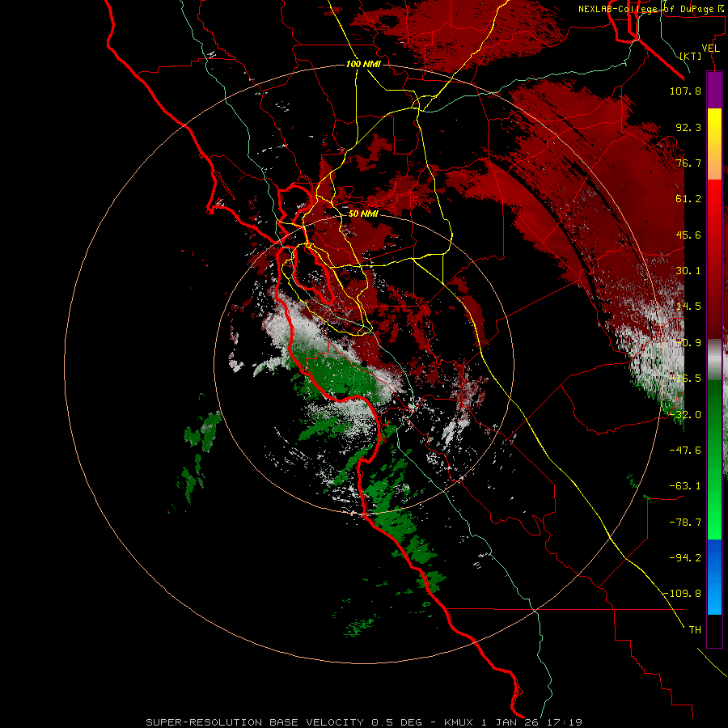Click the 61.2 velocity scale value

point(688,199)
